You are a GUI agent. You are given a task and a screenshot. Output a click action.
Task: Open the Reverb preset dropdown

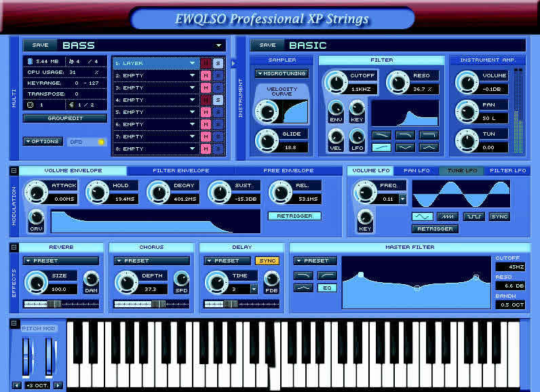tap(61, 261)
